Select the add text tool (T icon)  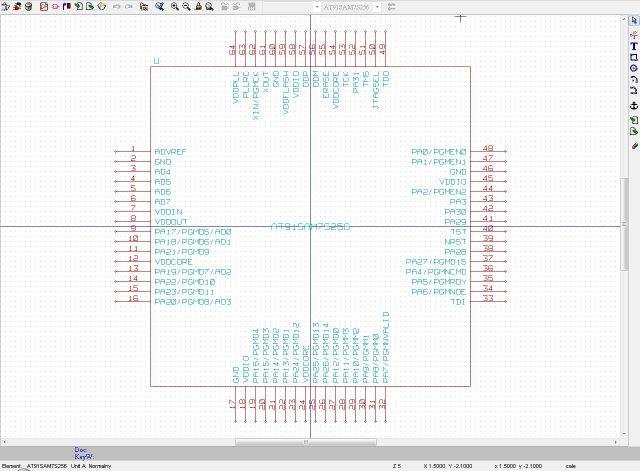[633, 47]
